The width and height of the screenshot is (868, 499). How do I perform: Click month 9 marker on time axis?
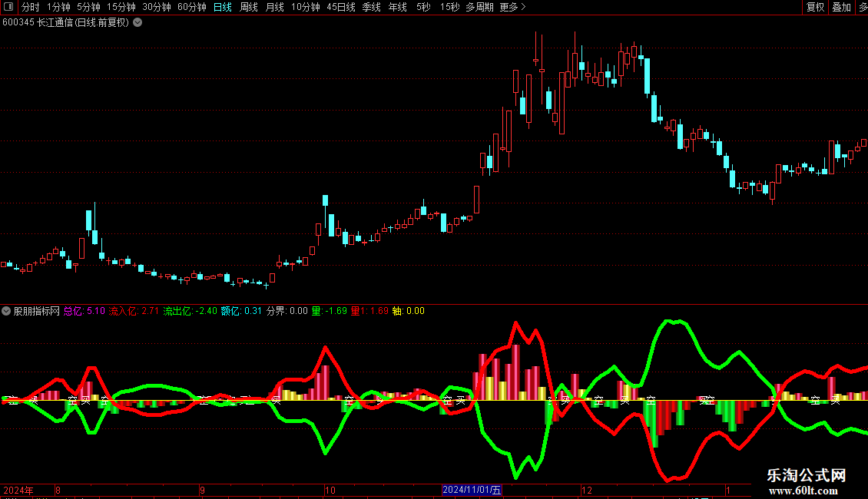(x=203, y=490)
